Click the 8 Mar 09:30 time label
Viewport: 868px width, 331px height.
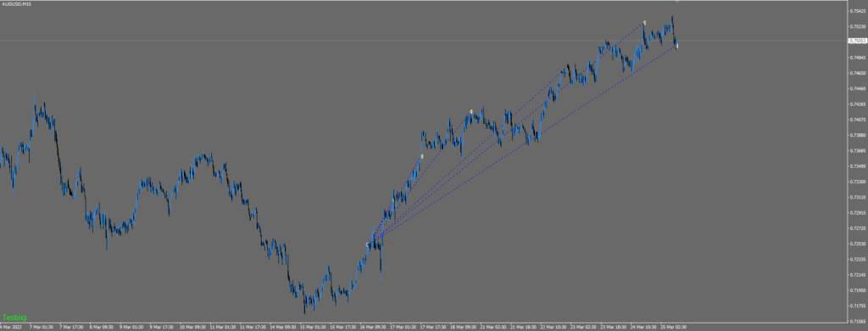point(102,327)
